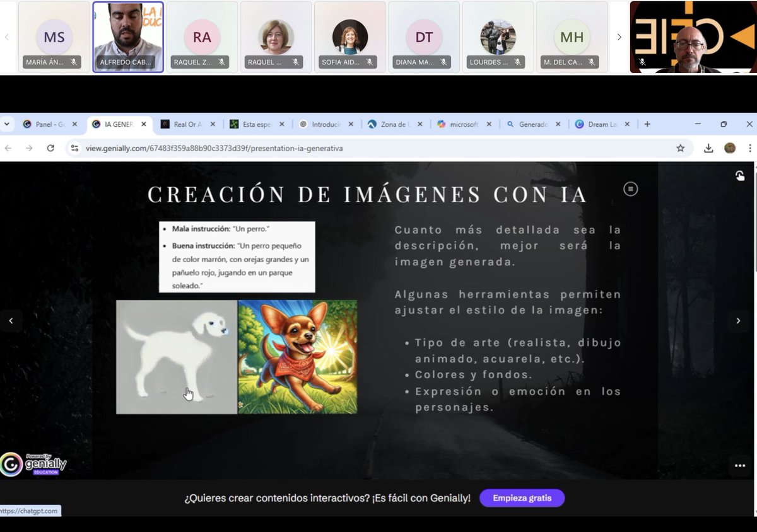The image size is (757, 532).
Task: Unmute the microphone on the large webcam video
Action: tap(641, 62)
